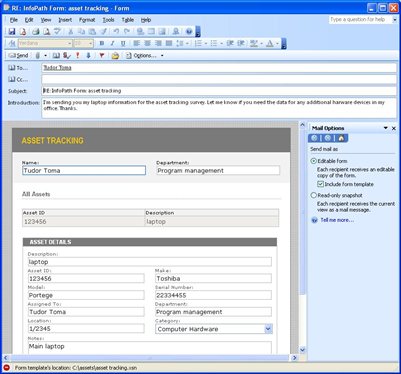The height and width of the screenshot is (374, 401).
Task: Open the Insert menu
Action: (65, 20)
